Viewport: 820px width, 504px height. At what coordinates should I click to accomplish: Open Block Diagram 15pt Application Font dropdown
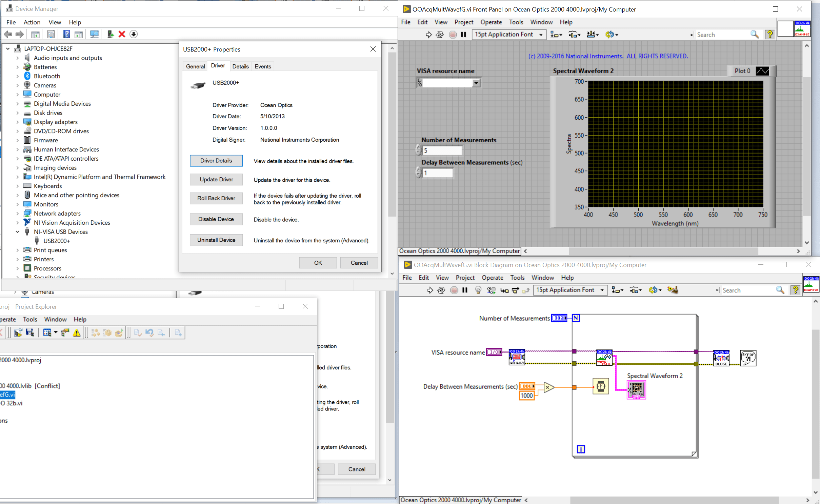point(602,290)
